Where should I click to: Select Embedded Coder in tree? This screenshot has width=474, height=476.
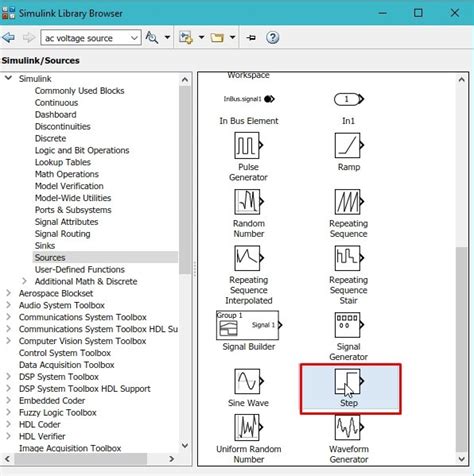point(52,400)
